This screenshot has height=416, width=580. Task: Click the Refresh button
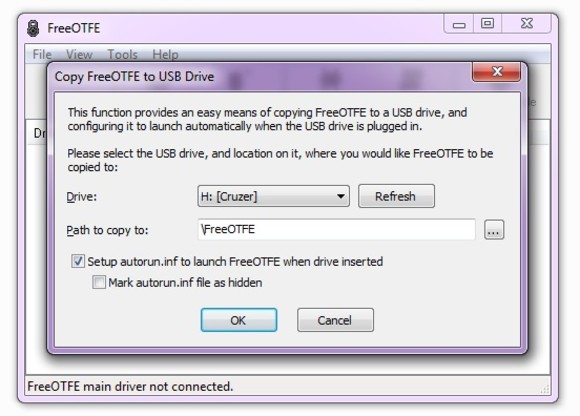tap(396, 196)
